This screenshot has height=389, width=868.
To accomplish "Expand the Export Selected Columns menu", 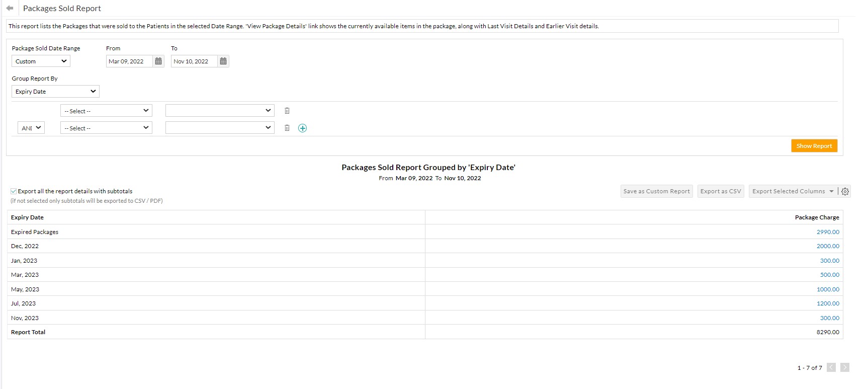I will (x=831, y=191).
